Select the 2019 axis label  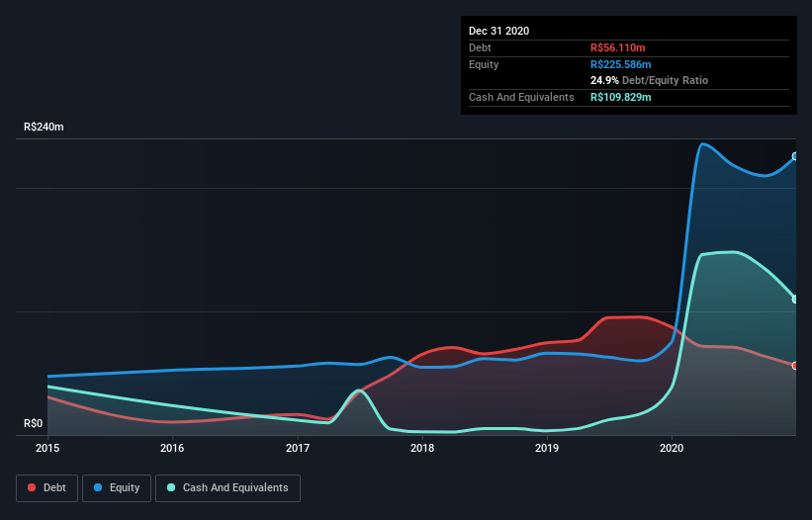547,448
